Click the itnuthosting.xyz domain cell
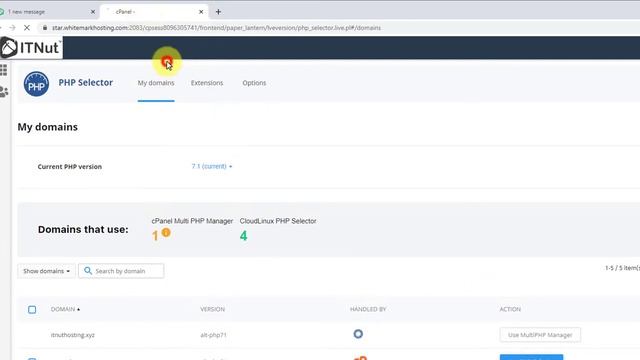Viewport: 640px width, 360px height. click(x=73, y=335)
